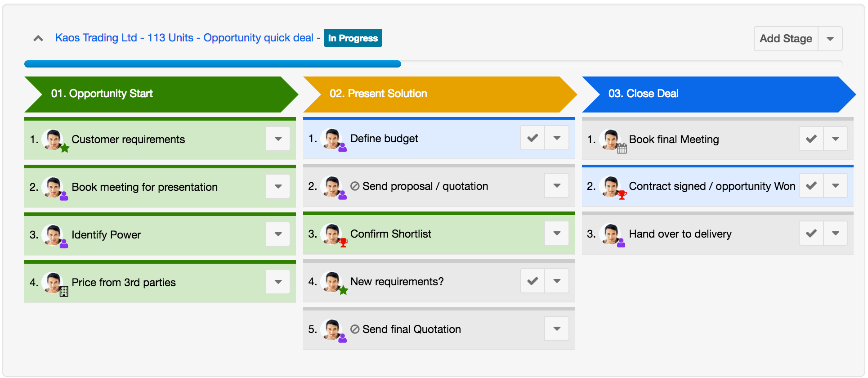Mark Hand over to delivery as done

click(811, 234)
